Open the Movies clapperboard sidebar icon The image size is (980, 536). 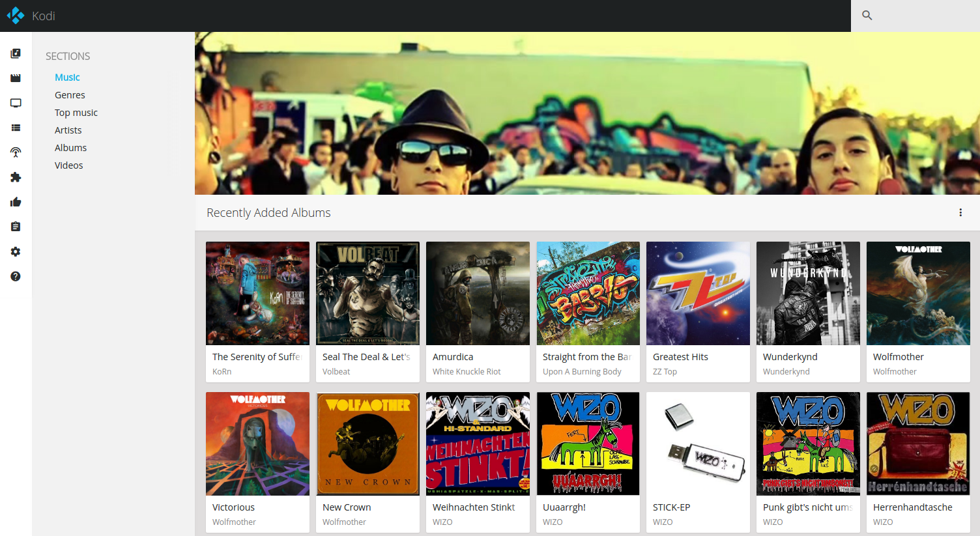[16, 78]
